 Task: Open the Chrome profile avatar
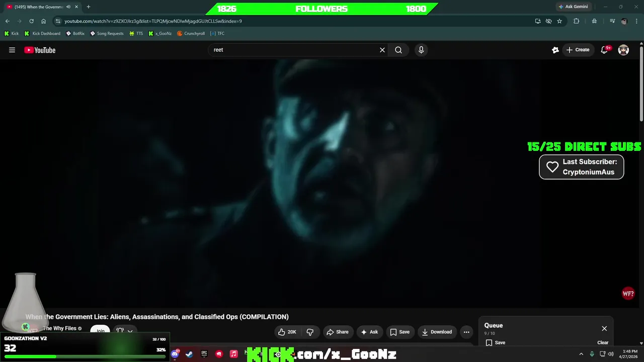(x=624, y=21)
